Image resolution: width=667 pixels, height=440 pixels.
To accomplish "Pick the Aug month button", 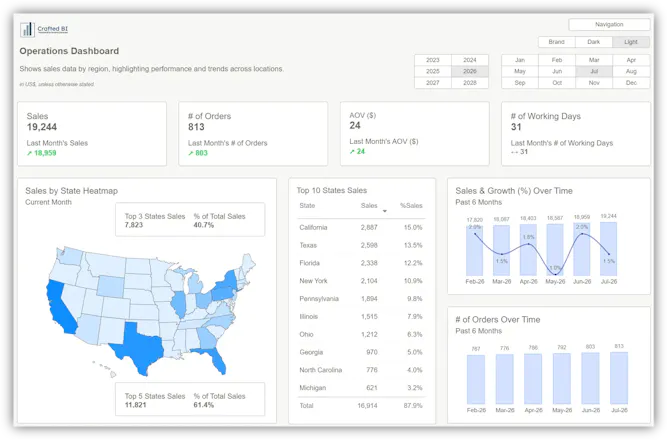I will point(631,71).
